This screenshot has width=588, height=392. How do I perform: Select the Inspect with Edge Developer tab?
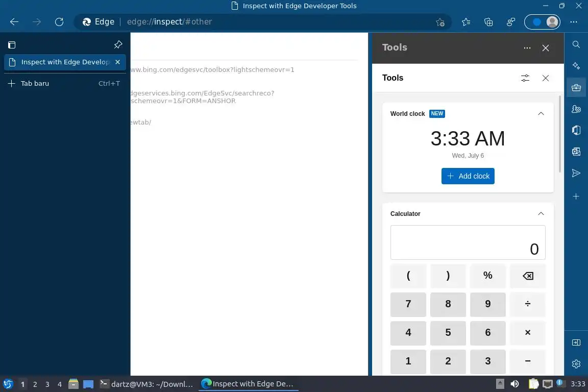(x=65, y=62)
